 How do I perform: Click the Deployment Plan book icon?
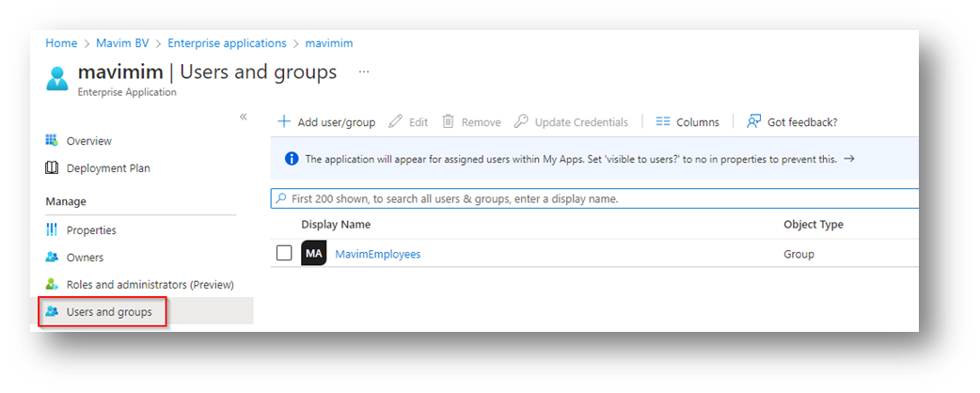click(52, 168)
